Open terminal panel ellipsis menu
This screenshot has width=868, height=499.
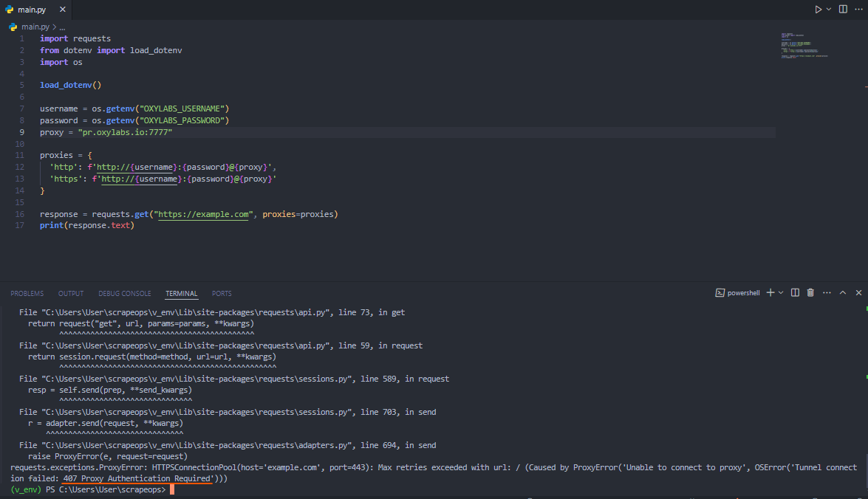click(x=827, y=293)
